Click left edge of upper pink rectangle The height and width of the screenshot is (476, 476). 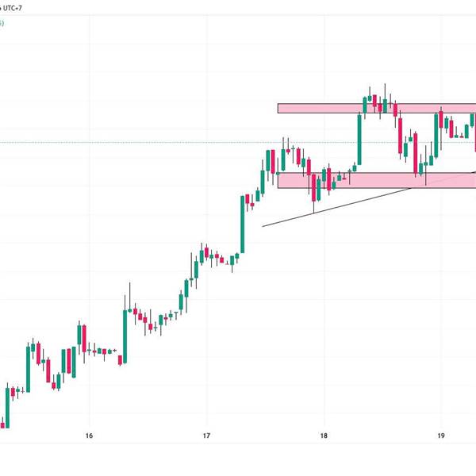click(x=278, y=108)
